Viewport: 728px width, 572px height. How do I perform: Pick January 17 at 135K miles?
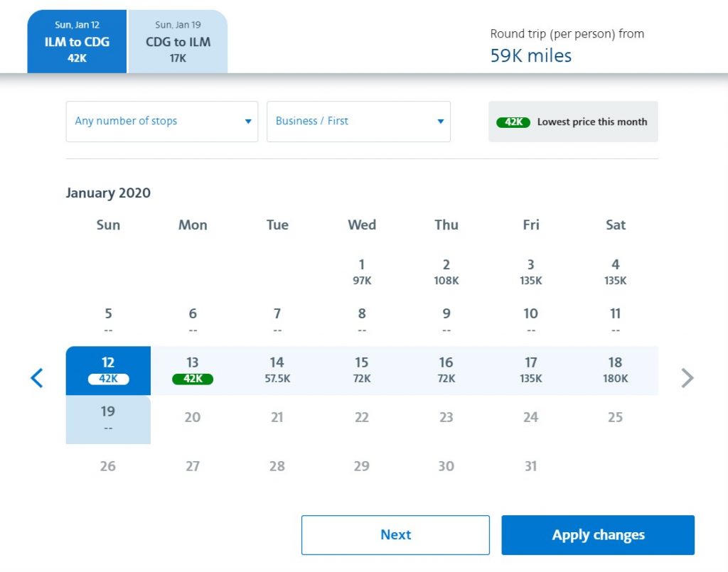[531, 370]
